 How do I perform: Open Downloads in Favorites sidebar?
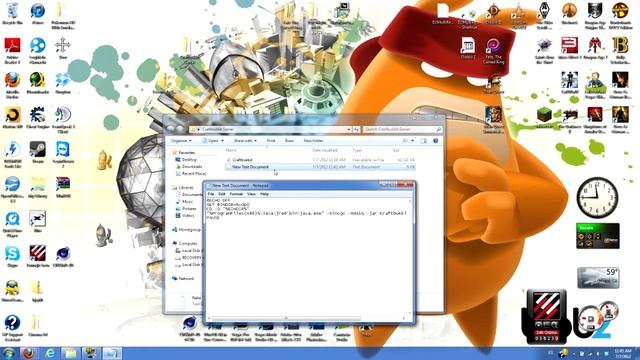pyautogui.click(x=192, y=167)
